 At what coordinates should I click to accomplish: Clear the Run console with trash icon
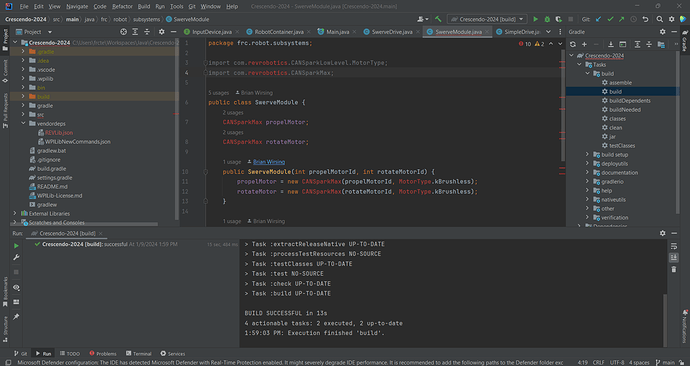click(674, 269)
